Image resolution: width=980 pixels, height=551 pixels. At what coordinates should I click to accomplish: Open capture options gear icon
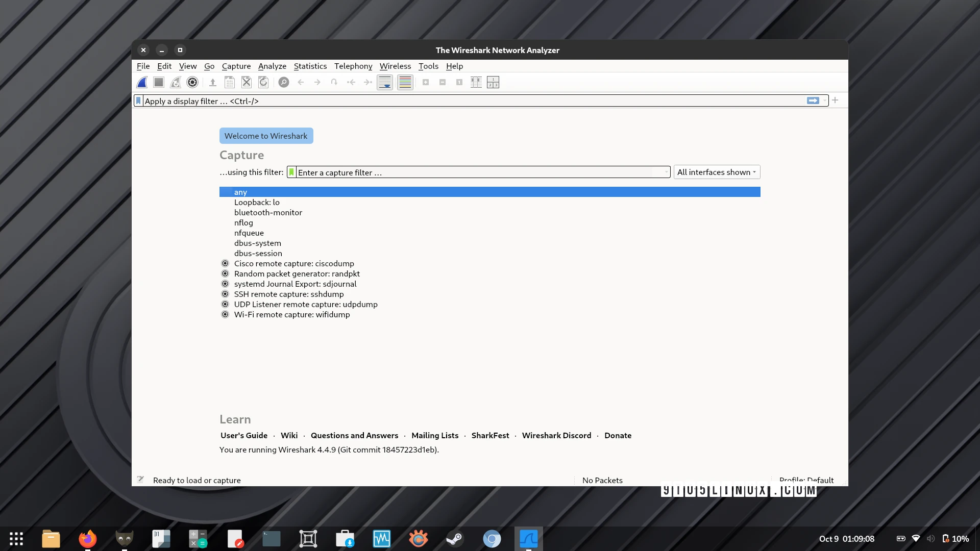click(x=192, y=82)
